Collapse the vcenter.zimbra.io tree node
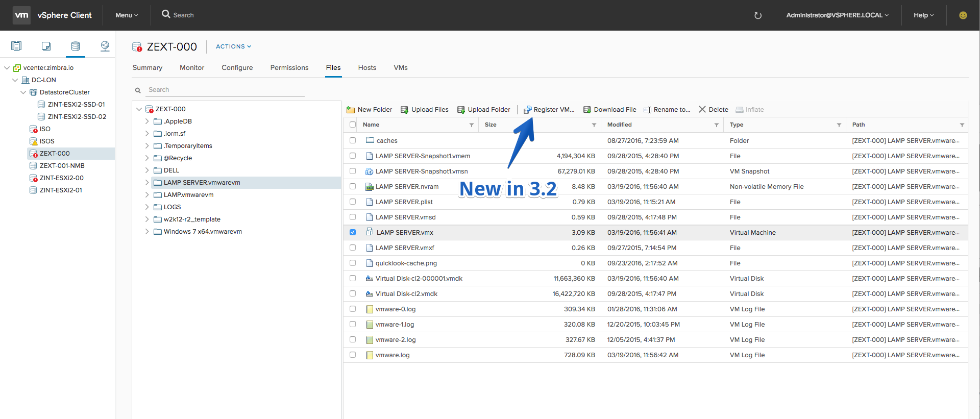Viewport: 980px width, 419px height. (x=7, y=68)
